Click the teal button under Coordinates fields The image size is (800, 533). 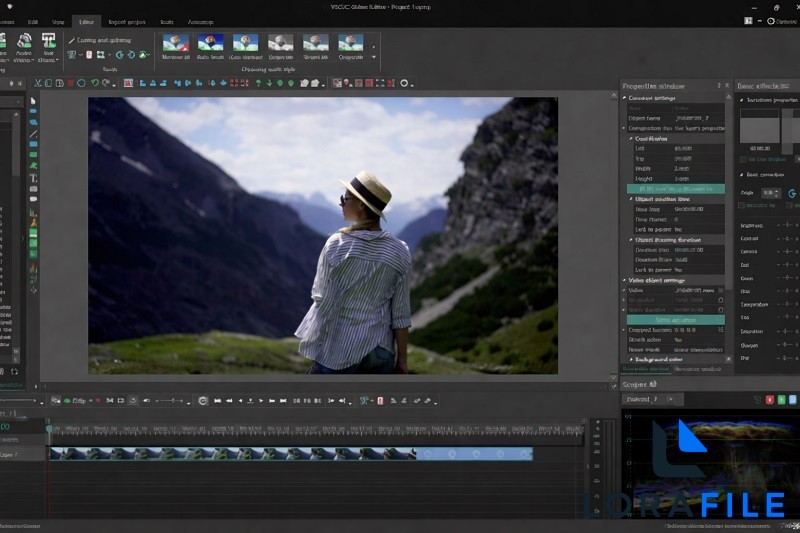click(x=676, y=189)
